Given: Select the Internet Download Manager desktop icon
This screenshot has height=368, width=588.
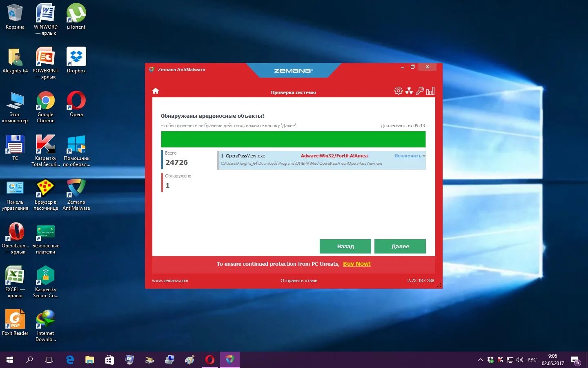Looking at the screenshot, I should pos(46,326).
